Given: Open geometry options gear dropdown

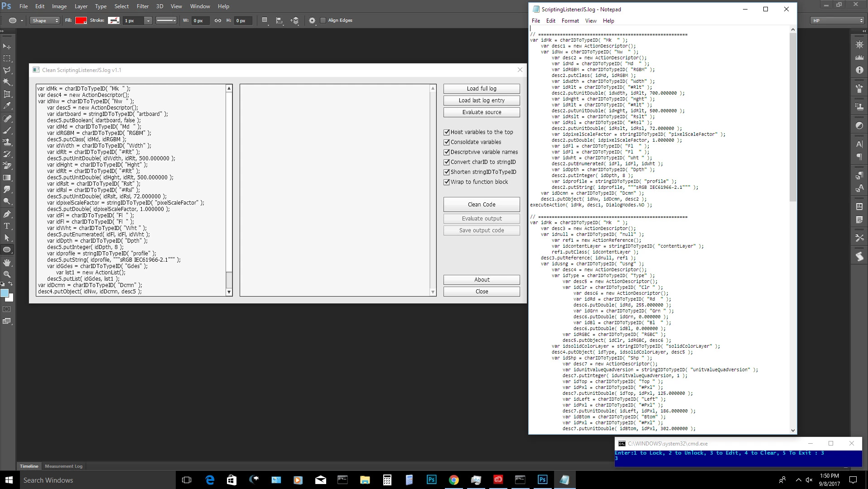Looking at the screenshot, I should click(312, 20).
